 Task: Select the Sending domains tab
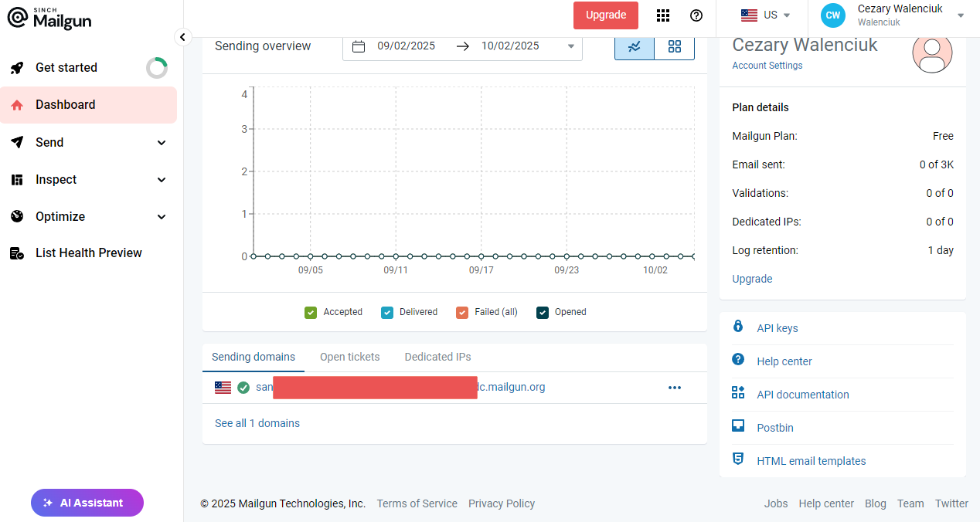tap(254, 357)
